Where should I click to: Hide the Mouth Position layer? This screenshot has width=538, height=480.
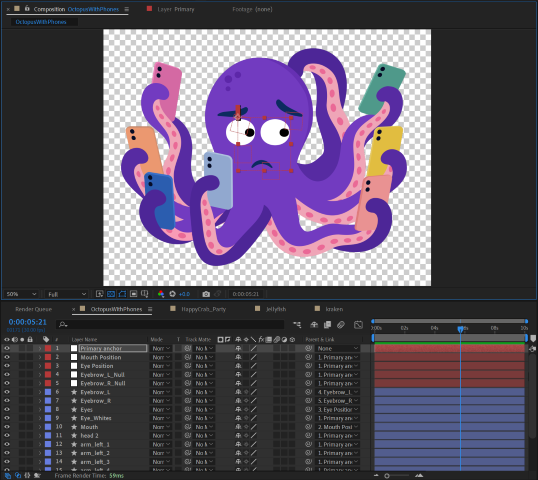(7, 357)
